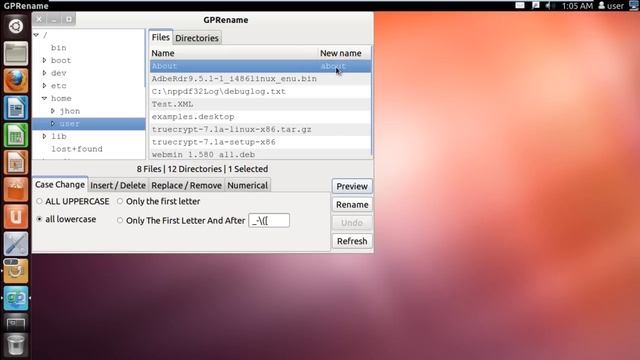Click the new name cell 'about'

click(x=333, y=66)
